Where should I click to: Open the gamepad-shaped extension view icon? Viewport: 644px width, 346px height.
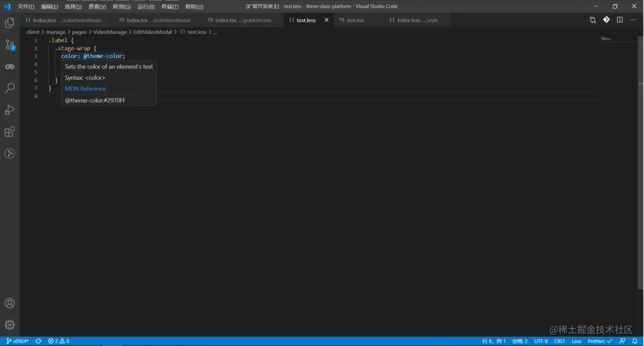9,66
